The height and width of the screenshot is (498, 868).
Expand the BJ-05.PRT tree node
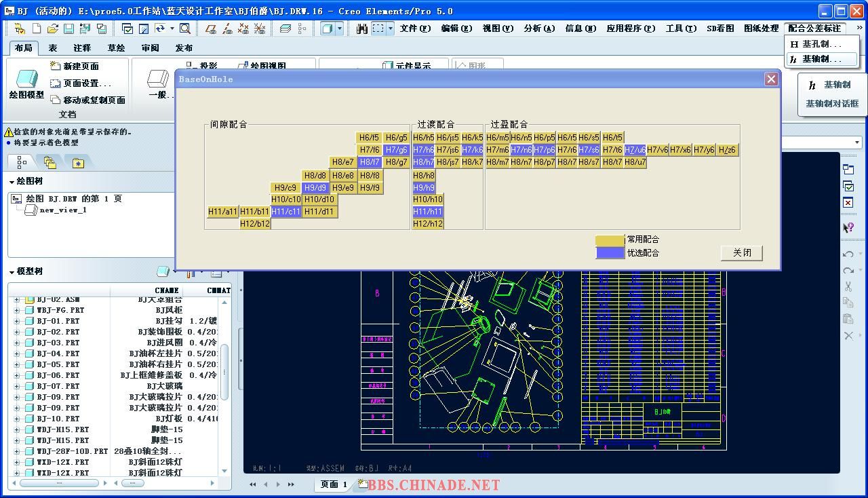(x=17, y=364)
